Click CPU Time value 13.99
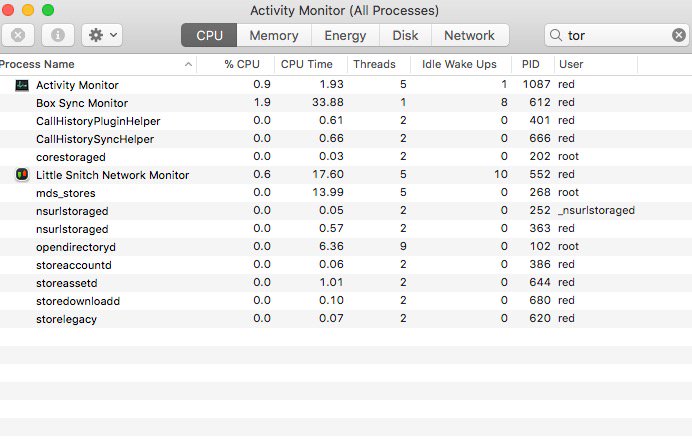 pyautogui.click(x=327, y=192)
